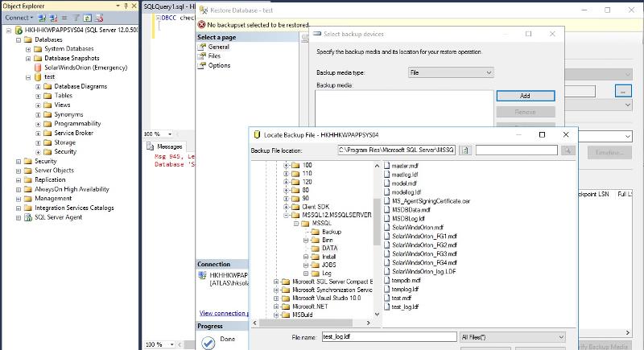The height and width of the screenshot is (350, 644).
Task: Open the All Files(*) file type dropdown
Action: point(513,337)
